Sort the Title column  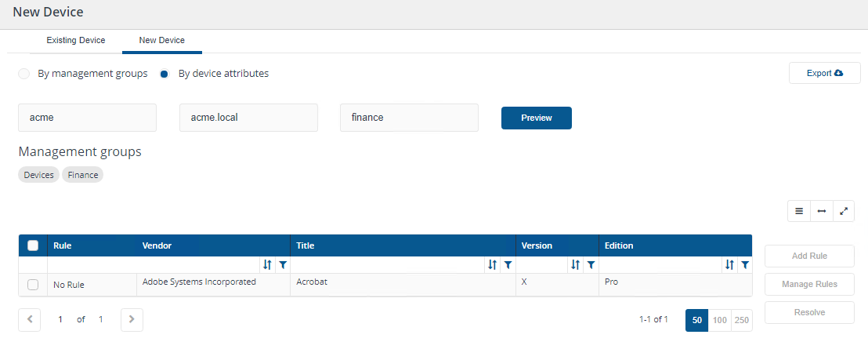(492, 265)
